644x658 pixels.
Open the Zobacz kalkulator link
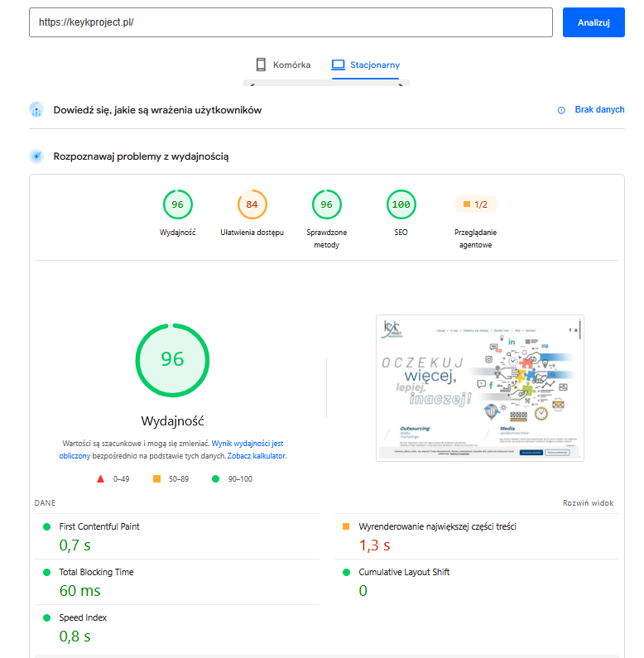tap(256, 456)
